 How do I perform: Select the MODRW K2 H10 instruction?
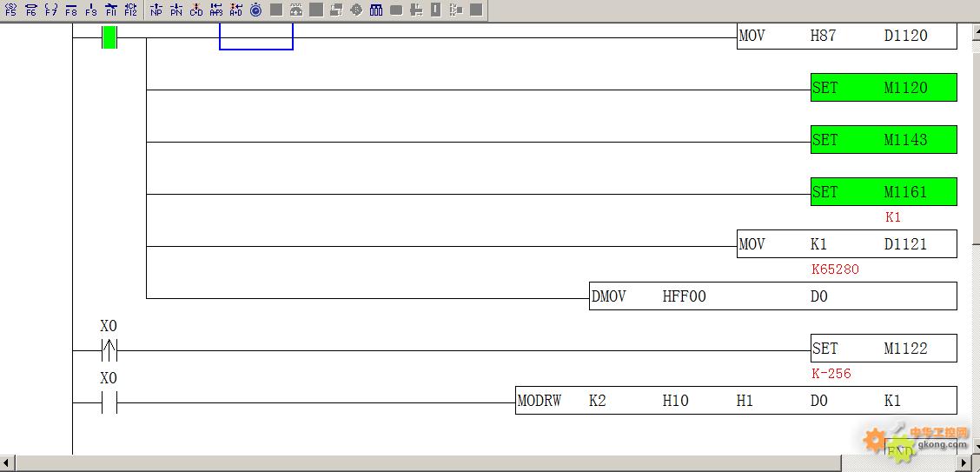click(x=735, y=401)
